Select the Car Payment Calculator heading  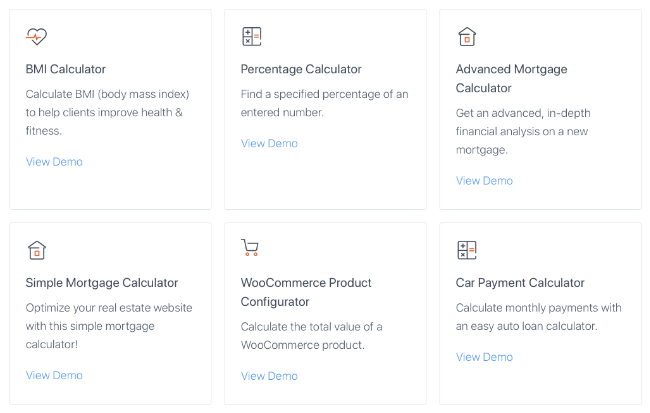[x=520, y=283]
